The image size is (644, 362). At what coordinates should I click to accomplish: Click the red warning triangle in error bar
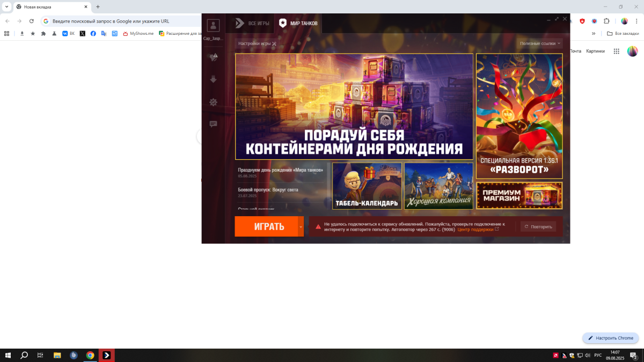tap(318, 226)
